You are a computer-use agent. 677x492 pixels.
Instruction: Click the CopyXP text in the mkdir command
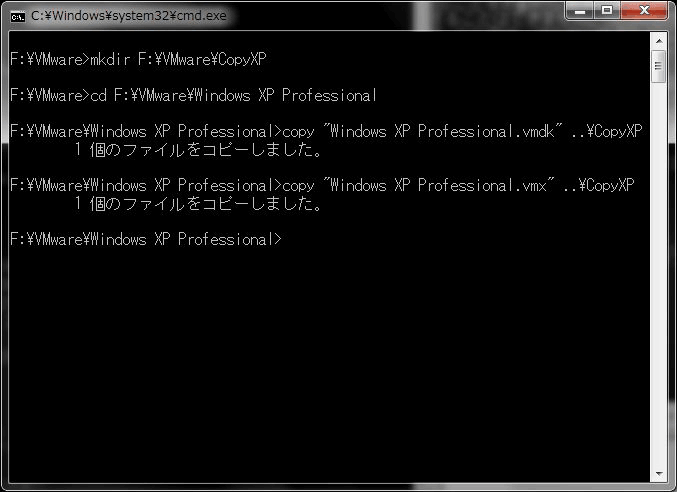(242, 59)
